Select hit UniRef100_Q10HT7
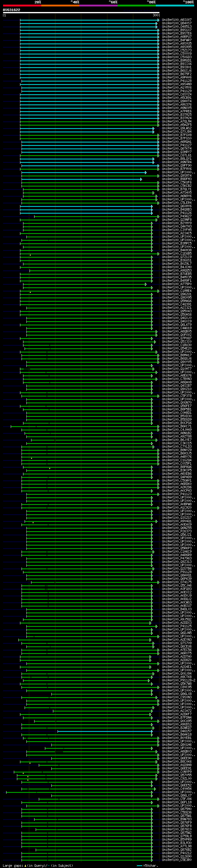This screenshot has width=197, height=868. coord(176,369)
